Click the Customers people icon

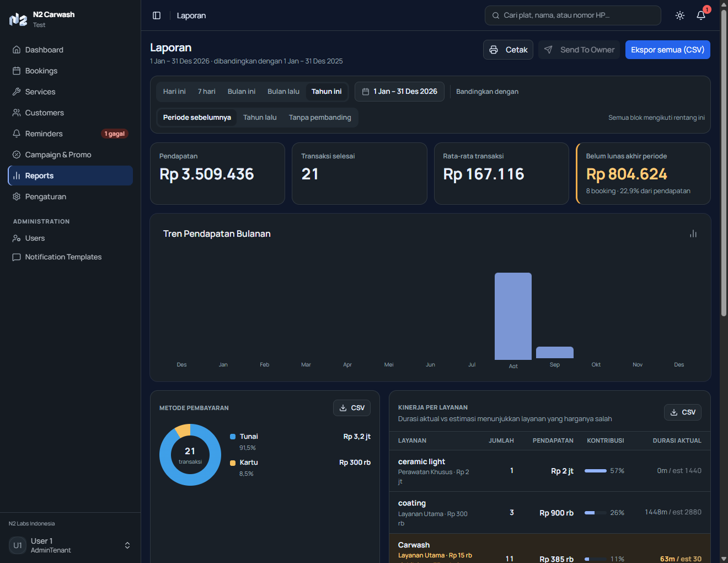(x=17, y=113)
